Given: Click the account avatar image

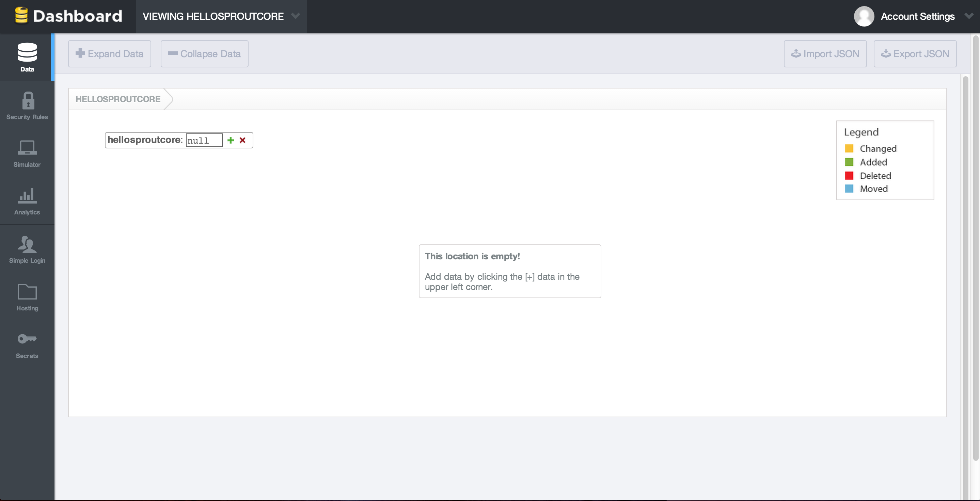Looking at the screenshot, I should 864,16.
